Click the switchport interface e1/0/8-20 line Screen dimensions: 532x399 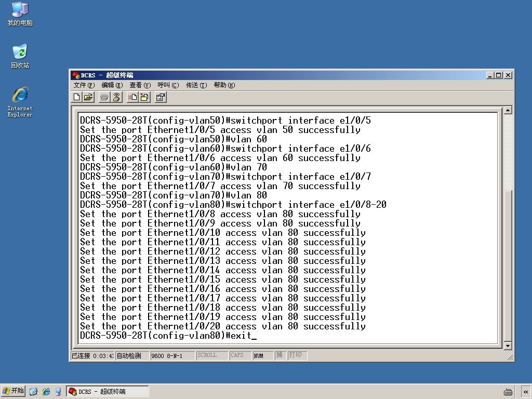click(x=233, y=205)
